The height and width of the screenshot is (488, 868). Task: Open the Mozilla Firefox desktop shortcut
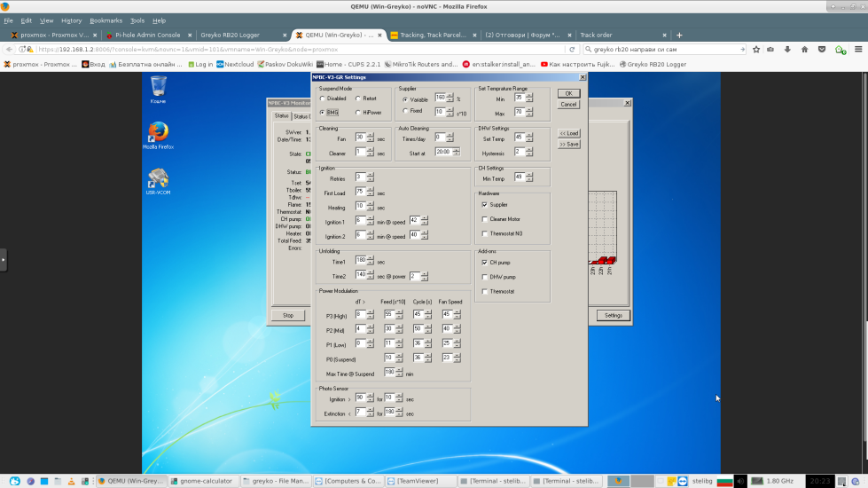158,133
